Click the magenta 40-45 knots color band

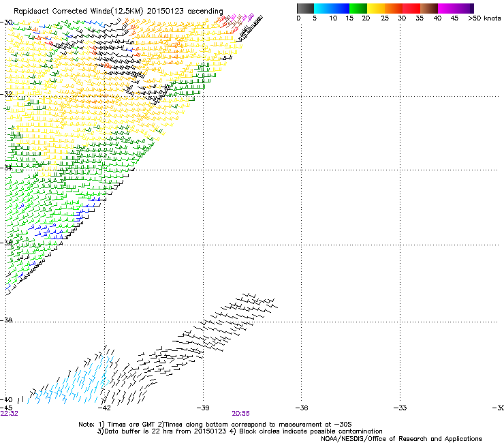pyautogui.click(x=447, y=8)
